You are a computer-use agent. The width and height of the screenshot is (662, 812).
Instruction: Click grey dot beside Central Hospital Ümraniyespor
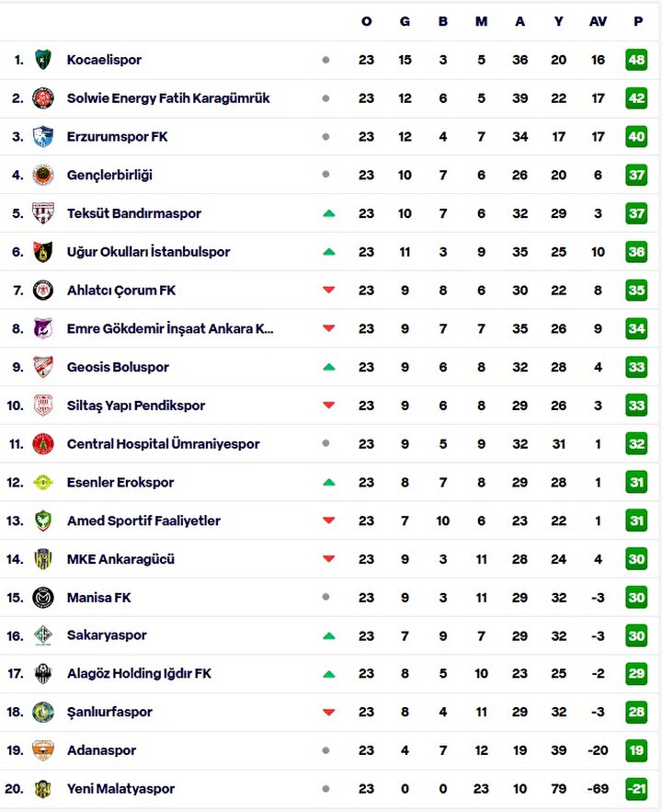click(325, 443)
